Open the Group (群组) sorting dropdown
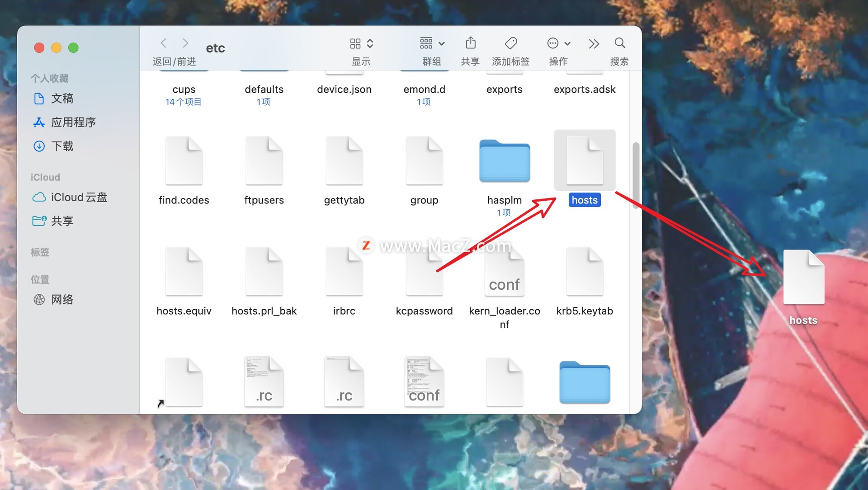Viewport: 868px width, 490px height. click(431, 43)
